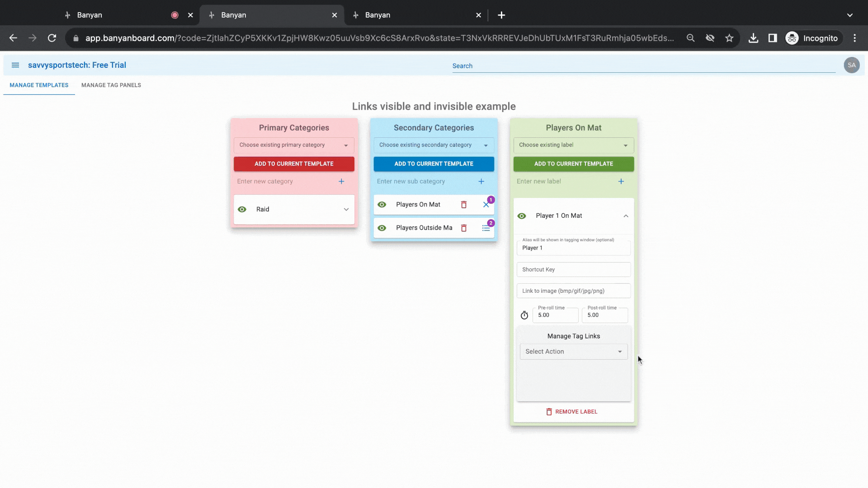
Task: Open the browser zoom search icon
Action: point(690,38)
